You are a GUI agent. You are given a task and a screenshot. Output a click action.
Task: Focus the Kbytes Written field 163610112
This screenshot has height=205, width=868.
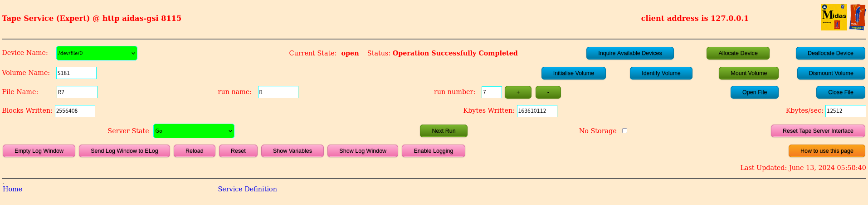[x=537, y=111]
